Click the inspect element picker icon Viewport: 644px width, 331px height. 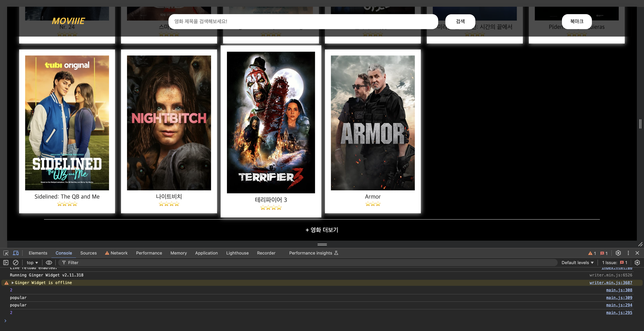pyautogui.click(x=6, y=253)
